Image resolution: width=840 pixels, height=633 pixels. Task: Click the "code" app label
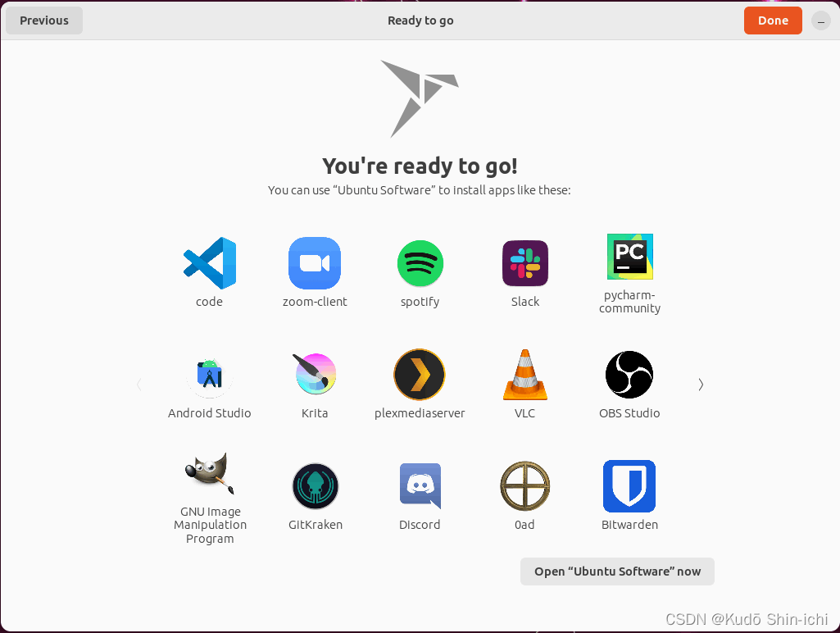(x=210, y=302)
